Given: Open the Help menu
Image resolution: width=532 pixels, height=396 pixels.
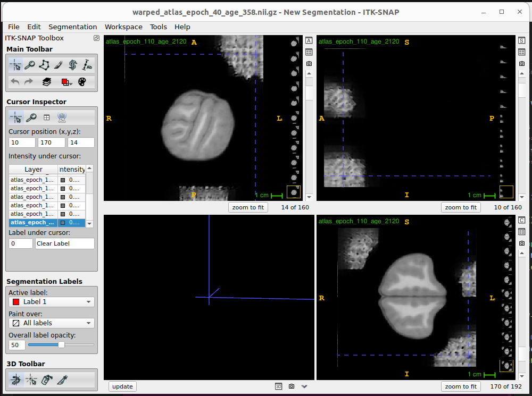Looking at the screenshot, I should coord(182,27).
